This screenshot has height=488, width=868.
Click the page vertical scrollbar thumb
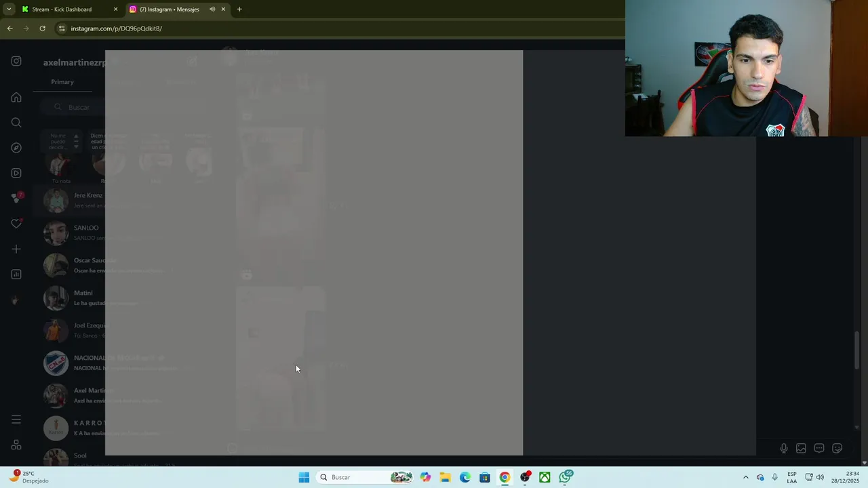tap(857, 350)
